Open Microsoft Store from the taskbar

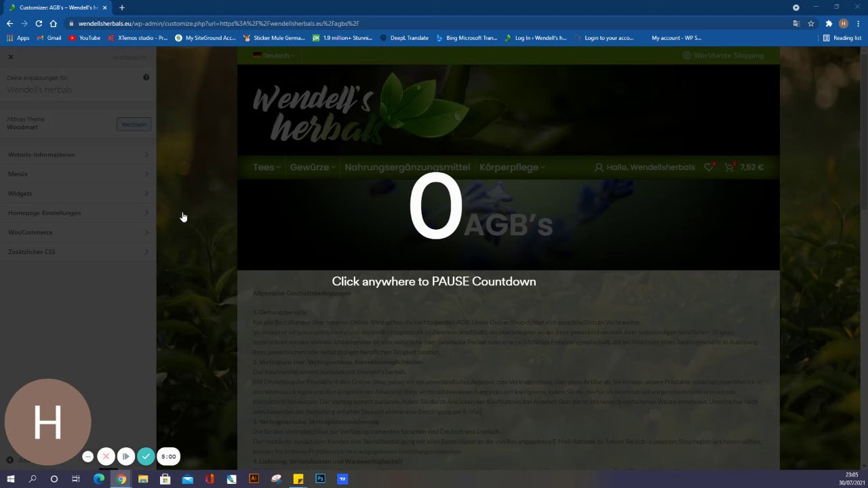(x=165, y=479)
